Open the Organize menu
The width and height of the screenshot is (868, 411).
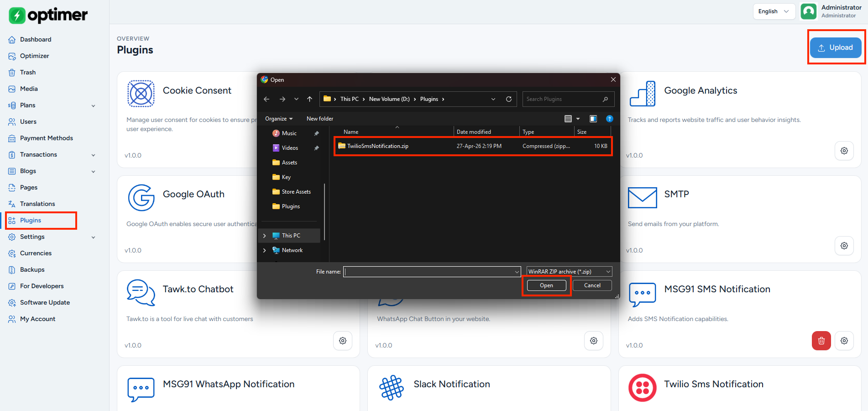pos(279,119)
